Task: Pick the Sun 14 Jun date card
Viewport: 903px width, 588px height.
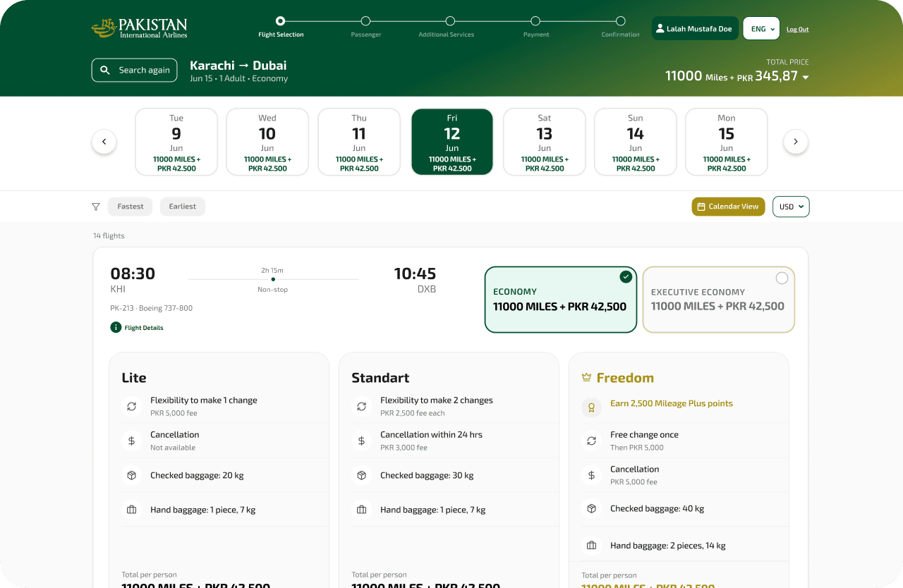Action: (x=636, y=142)
